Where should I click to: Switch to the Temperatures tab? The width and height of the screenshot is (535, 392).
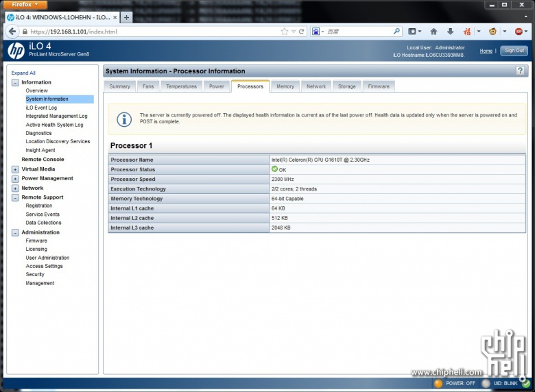[x=182, y=86]
